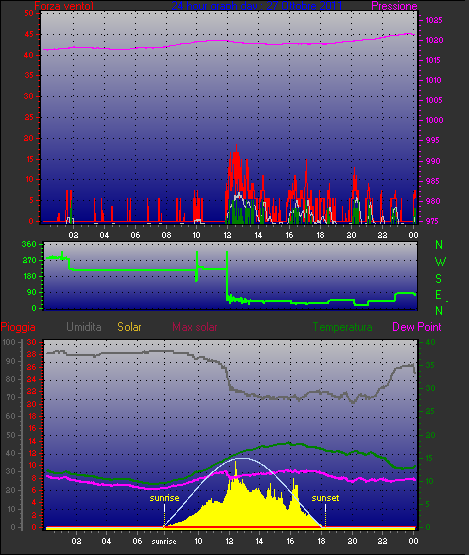
Task: Select the Temperatura legend label
Action: (x=342, y=327)
